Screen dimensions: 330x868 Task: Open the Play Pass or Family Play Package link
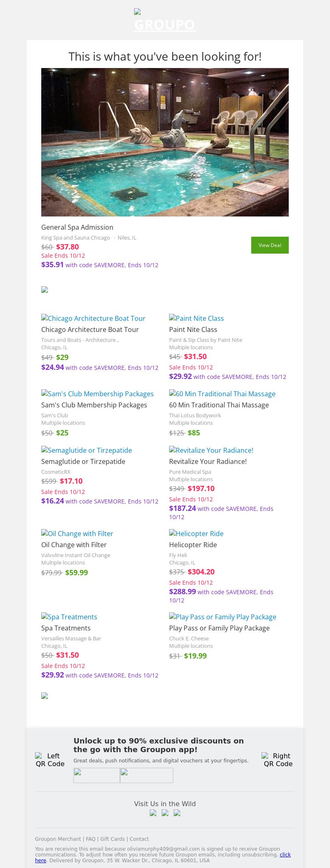pos(223,617)
